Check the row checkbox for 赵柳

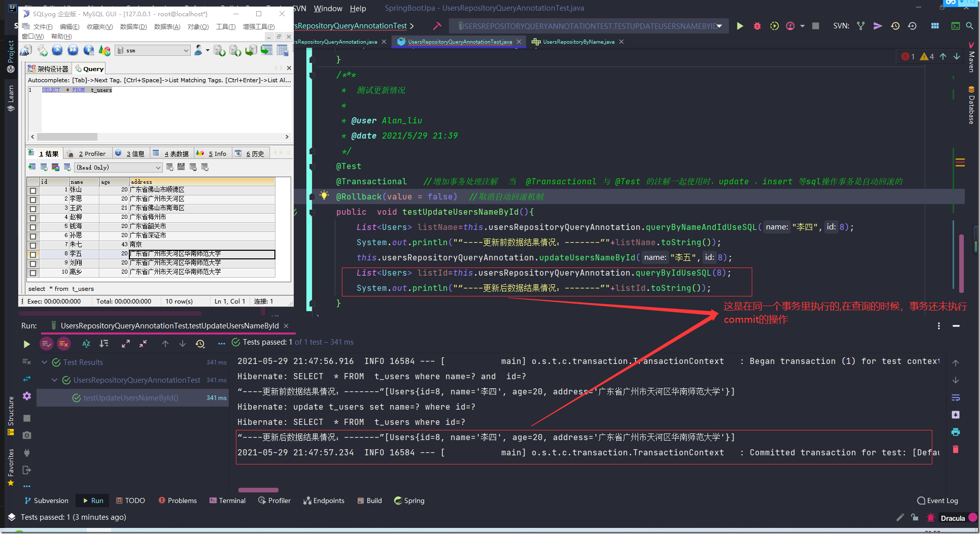coord(33,218)
